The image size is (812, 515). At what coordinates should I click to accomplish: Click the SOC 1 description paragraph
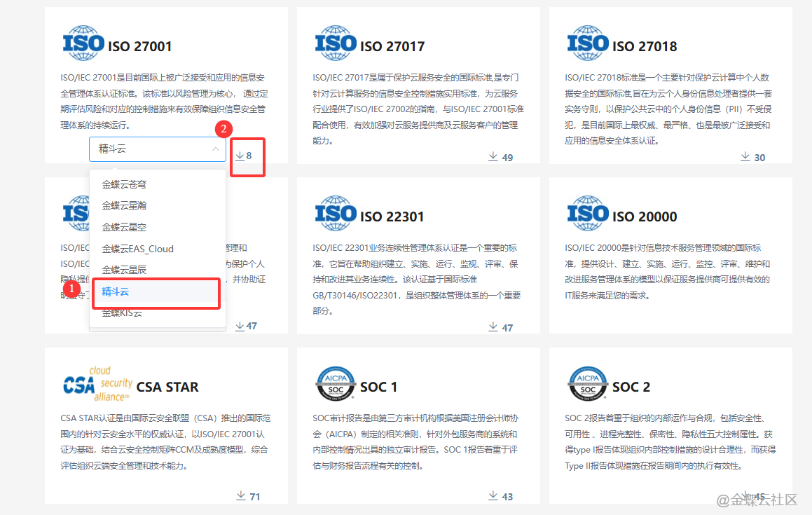415,442
